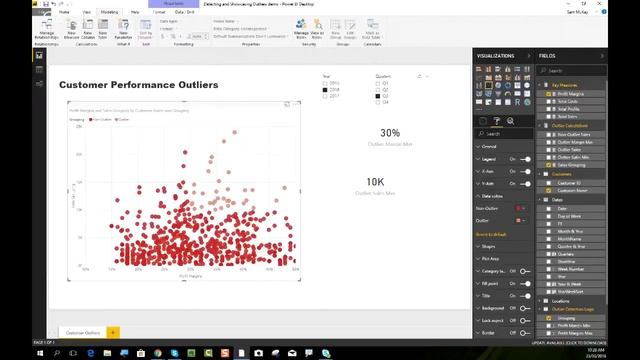This screenshot has height=360, width=640.
Task: Open the Fields well tab in Visualizations
Action: coord(483,121)
